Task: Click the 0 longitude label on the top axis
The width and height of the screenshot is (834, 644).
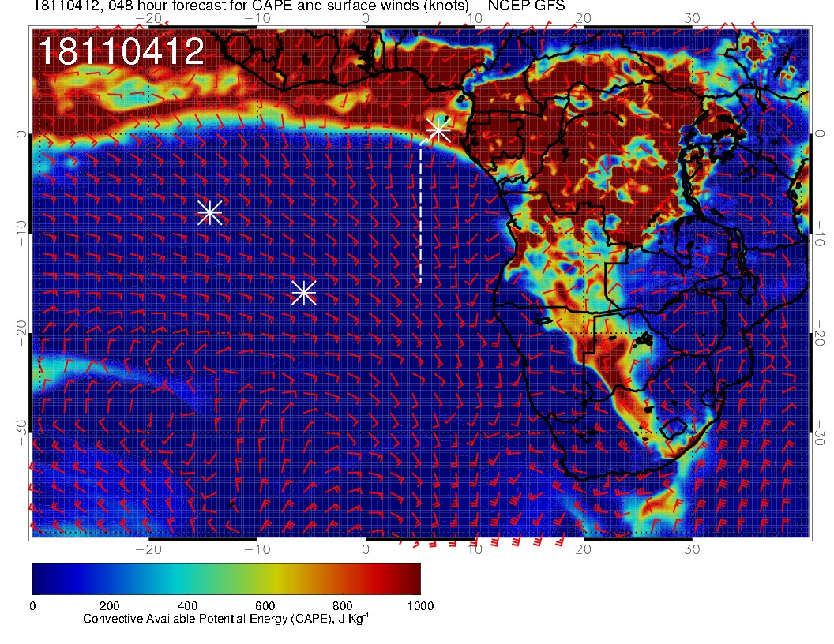Action: [366, 19]
